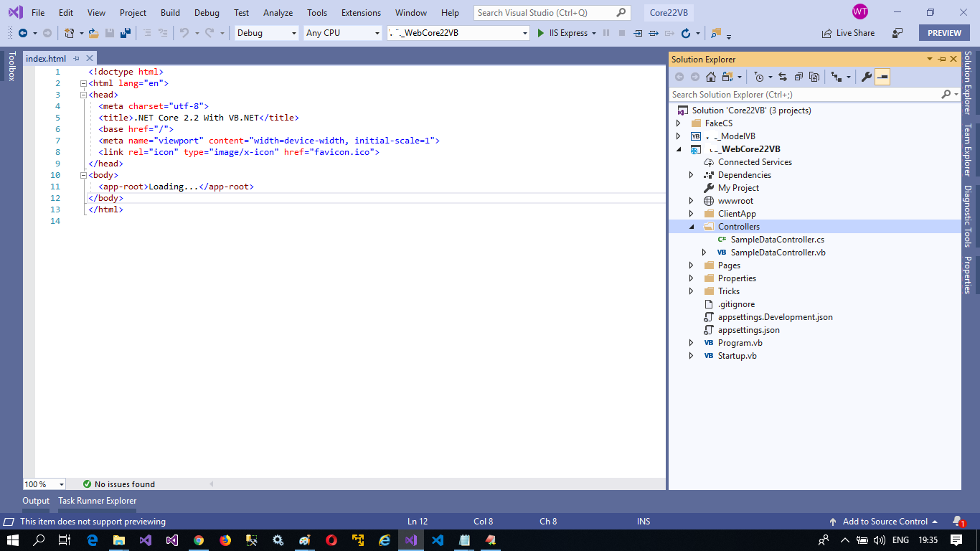Click the WT user account avatar
Screen dimensions: 980x551
tap(860, 12)
